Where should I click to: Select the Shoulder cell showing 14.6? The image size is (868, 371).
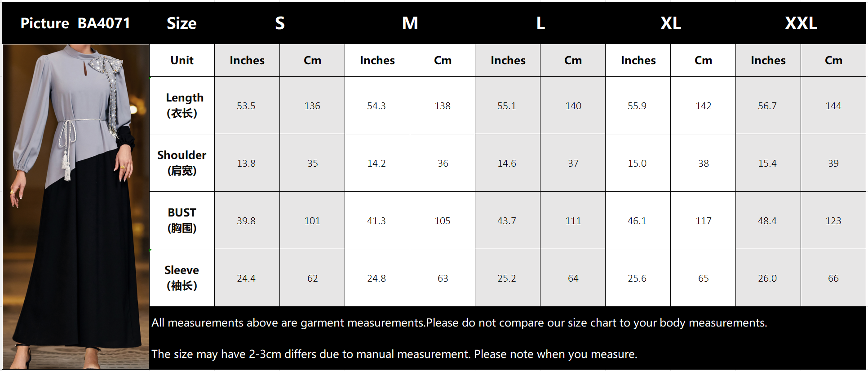point(507,163)
